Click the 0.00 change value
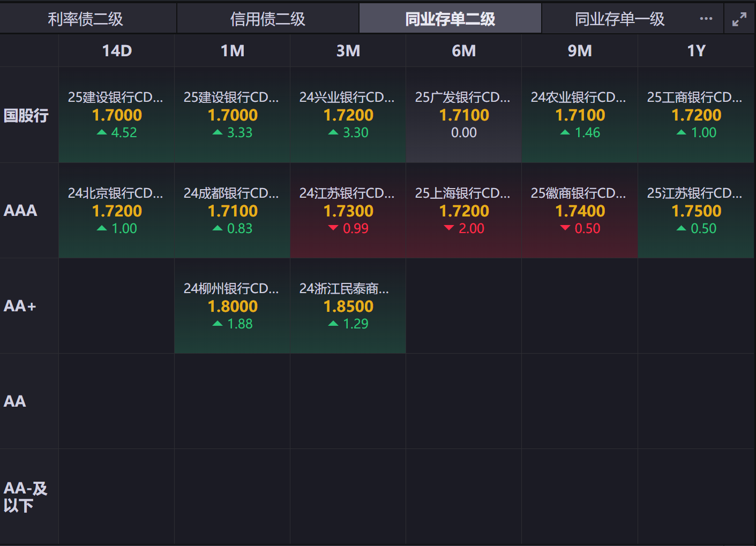Image resolution: width=756 pixels, height=546 pixels. (x=464, y=132)
